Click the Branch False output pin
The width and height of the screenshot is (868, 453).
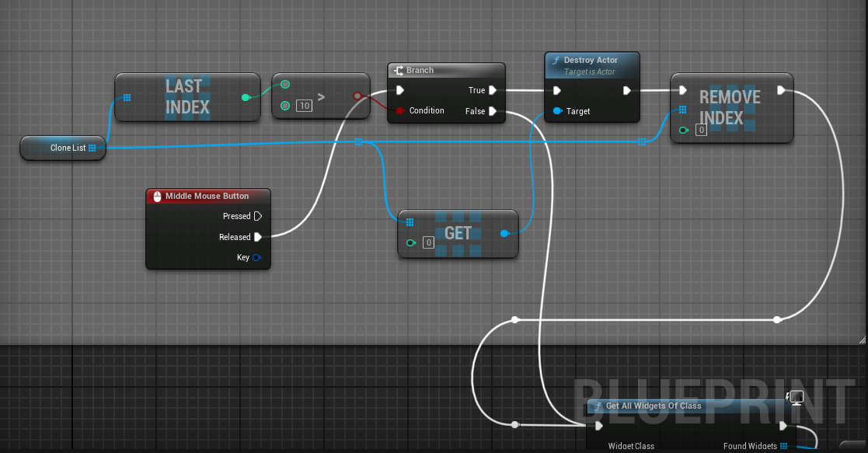[493, 111]
